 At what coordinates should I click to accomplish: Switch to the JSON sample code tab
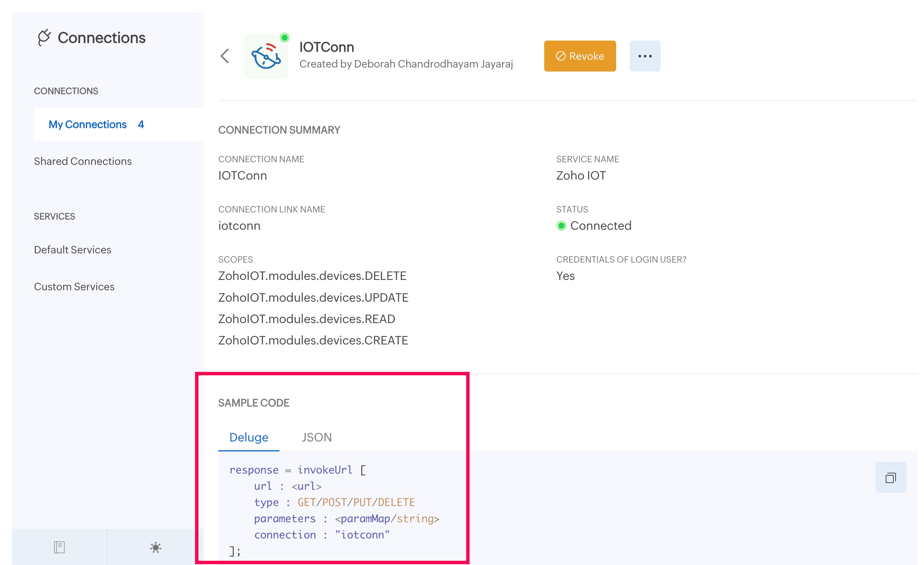(x=316, y=437)
